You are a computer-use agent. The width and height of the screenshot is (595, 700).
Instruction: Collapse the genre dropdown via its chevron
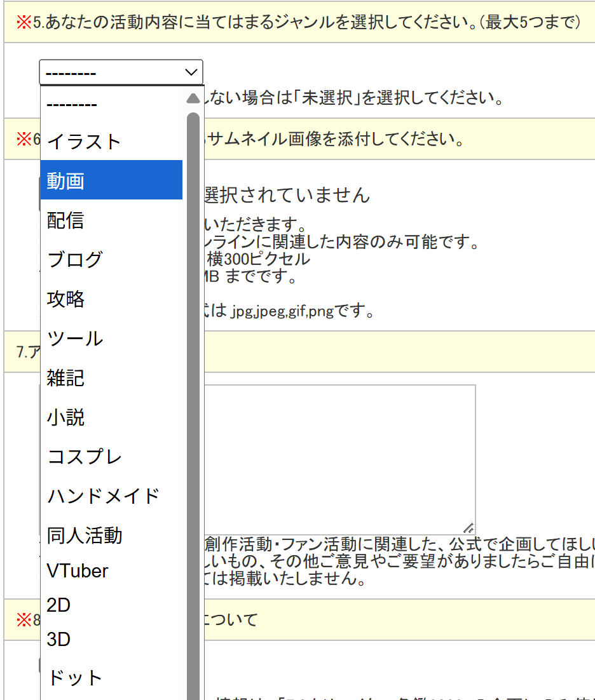point(191,72)
